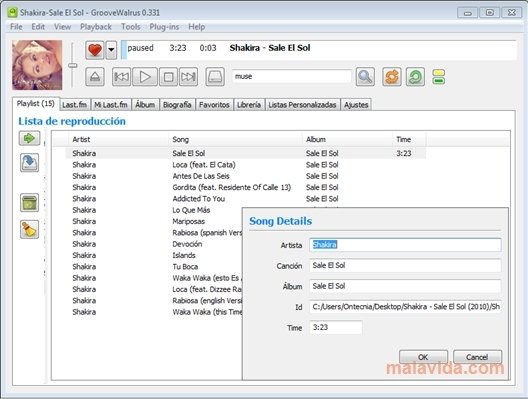Select the song 'Antes De Las Seis'
Viewport: 528px width, 399px height.
[201, 176]
